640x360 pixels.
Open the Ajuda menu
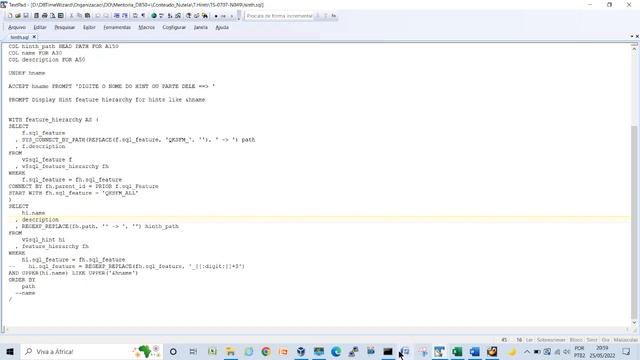coord(222,27)
